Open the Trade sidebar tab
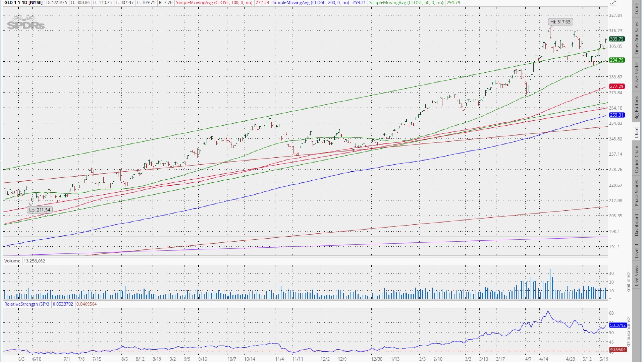The height and width of the screenshot is (362, 644). click(636, 9)
